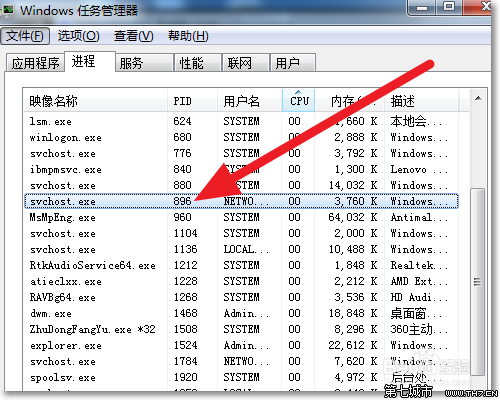Open the 帮助(H) menu
The height and width of the screenshot is (400, 500).
(188, 36)
